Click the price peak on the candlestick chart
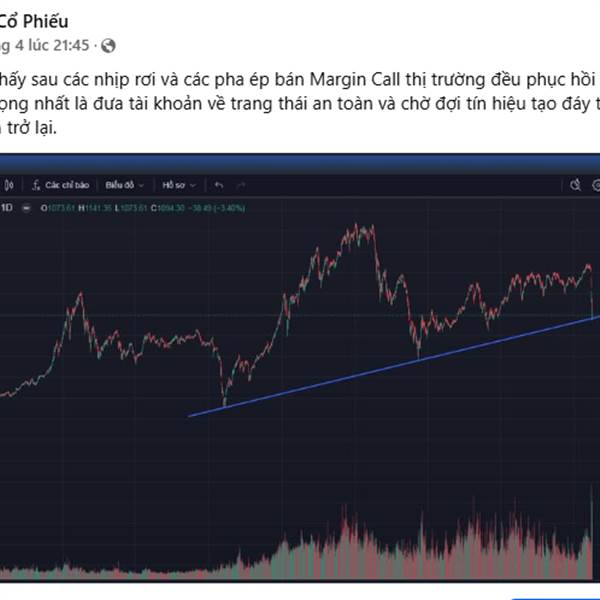600x600 pixels. 357,226
